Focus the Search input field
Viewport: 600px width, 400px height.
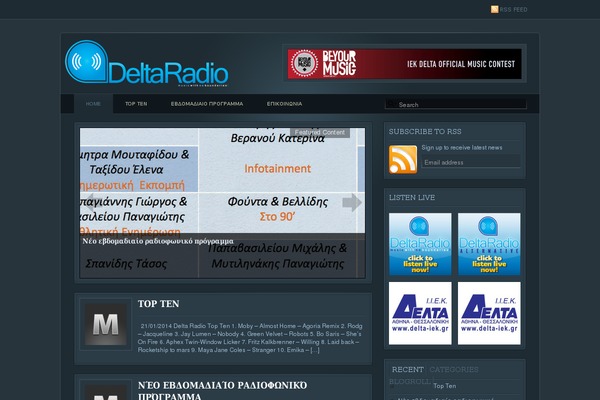(455, 104)
